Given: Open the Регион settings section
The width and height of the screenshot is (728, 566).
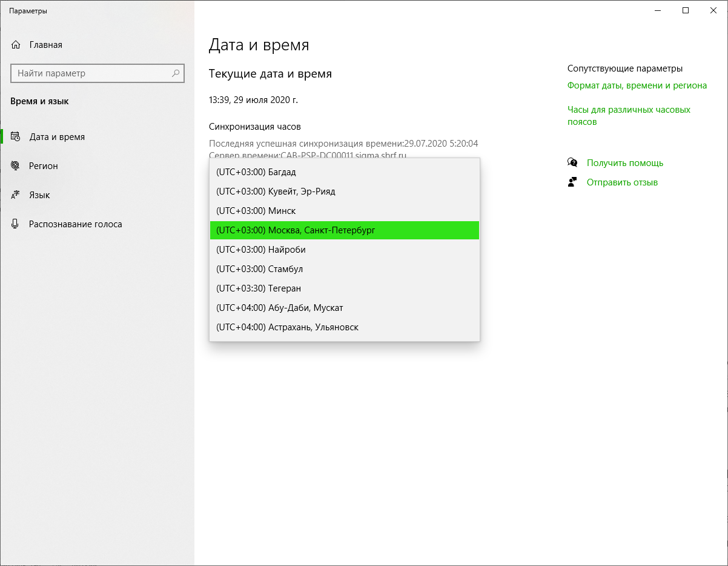Looking at the screenshot, I should (44, 166).
